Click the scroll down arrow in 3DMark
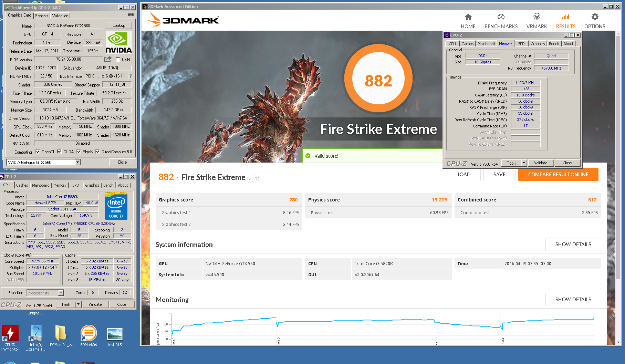Screen dimensions: 625x364 pos(618,342)
